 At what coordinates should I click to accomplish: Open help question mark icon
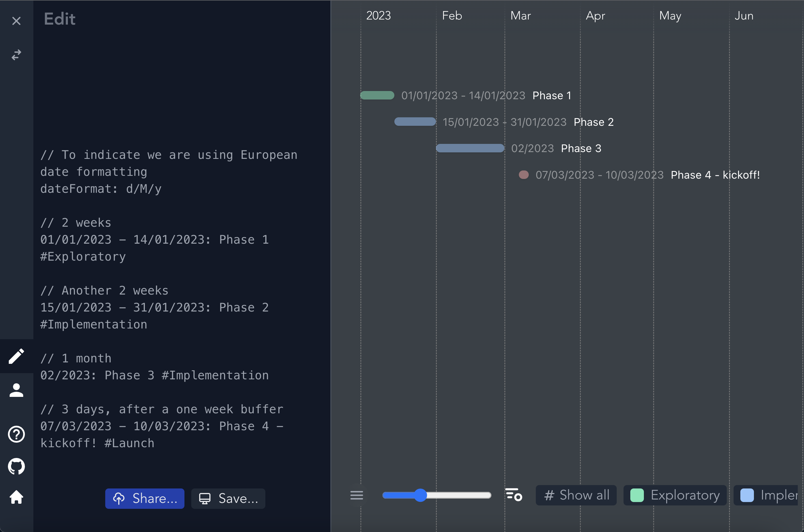16,434
